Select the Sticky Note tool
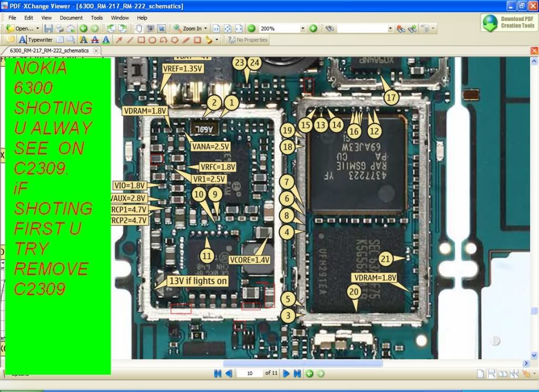 coord(11,40)
